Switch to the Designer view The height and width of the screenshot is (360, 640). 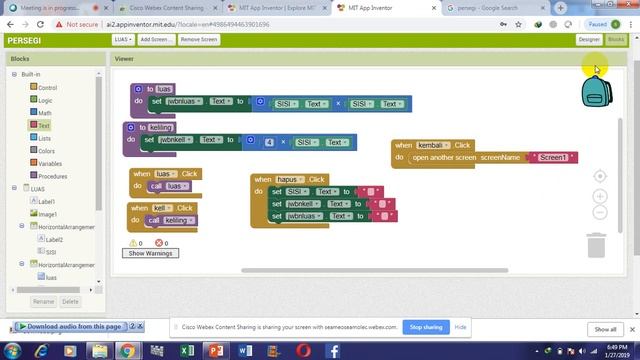pos(589,40)
